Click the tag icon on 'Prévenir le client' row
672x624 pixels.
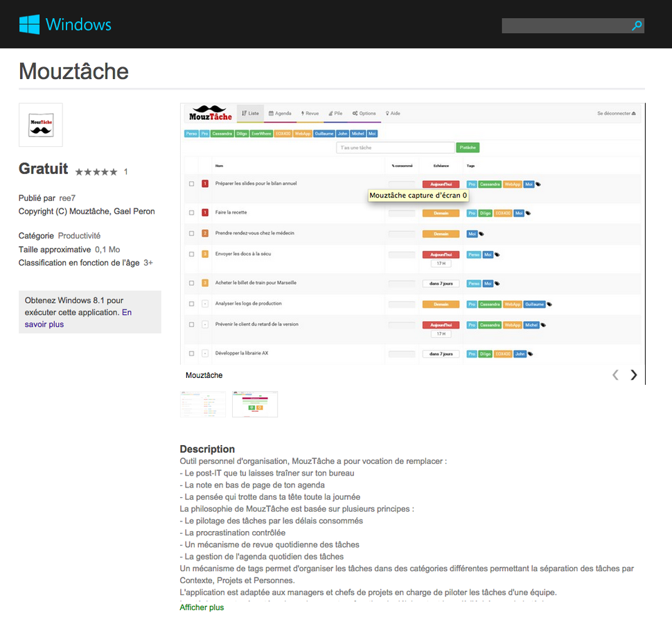[x=543, y=325]
